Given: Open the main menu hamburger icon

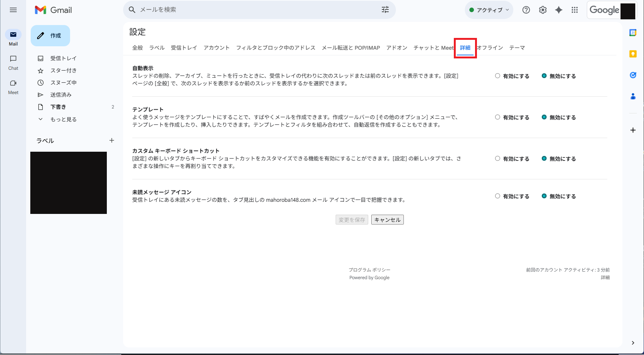Looking at the screenshot, I should pyautogui.click(x=13, y=10).
